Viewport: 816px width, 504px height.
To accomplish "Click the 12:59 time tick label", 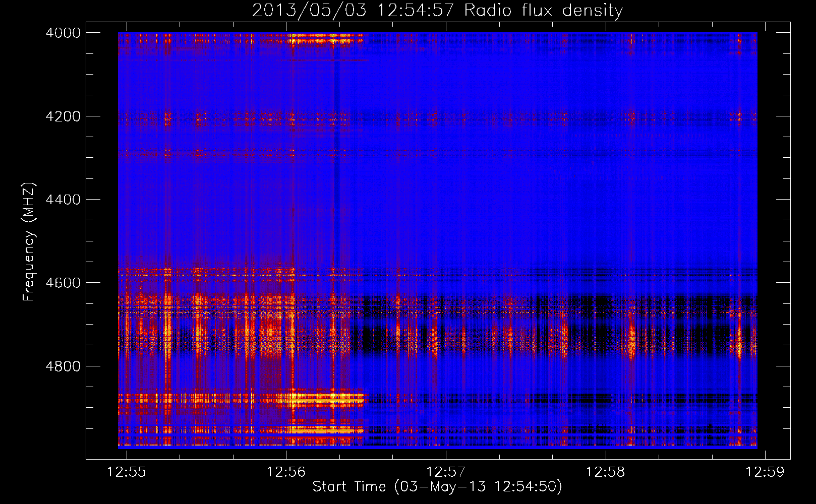I will point(766,472).
